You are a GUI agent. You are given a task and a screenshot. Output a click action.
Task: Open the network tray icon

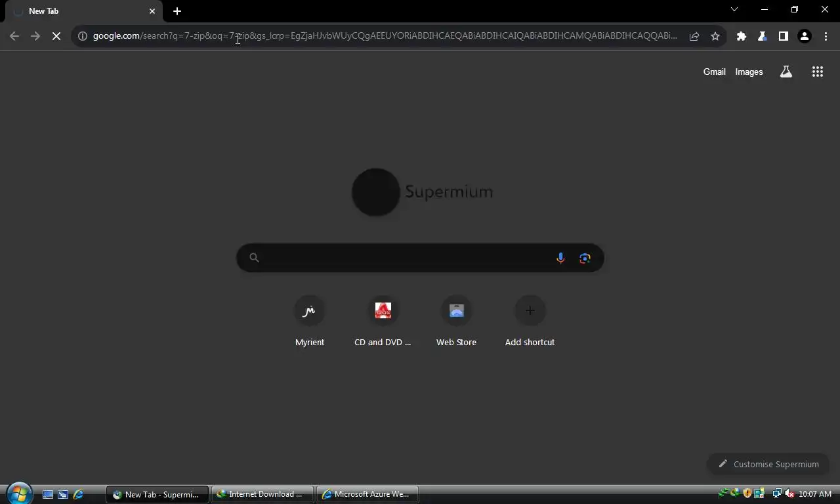777,493
